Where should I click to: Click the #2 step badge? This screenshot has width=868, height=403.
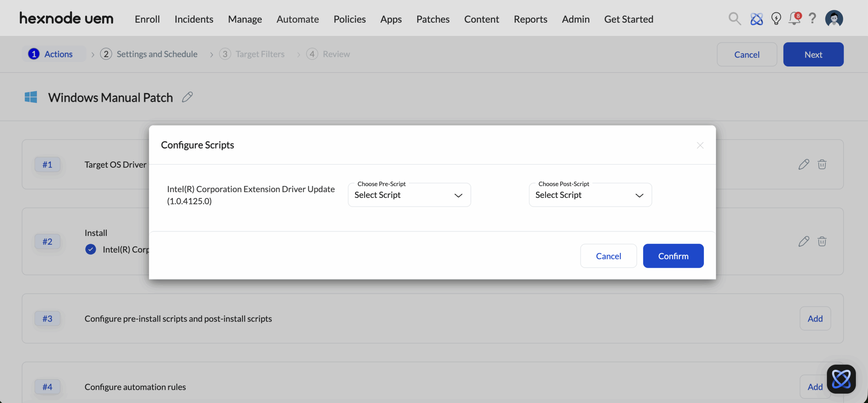coord(47,241)
